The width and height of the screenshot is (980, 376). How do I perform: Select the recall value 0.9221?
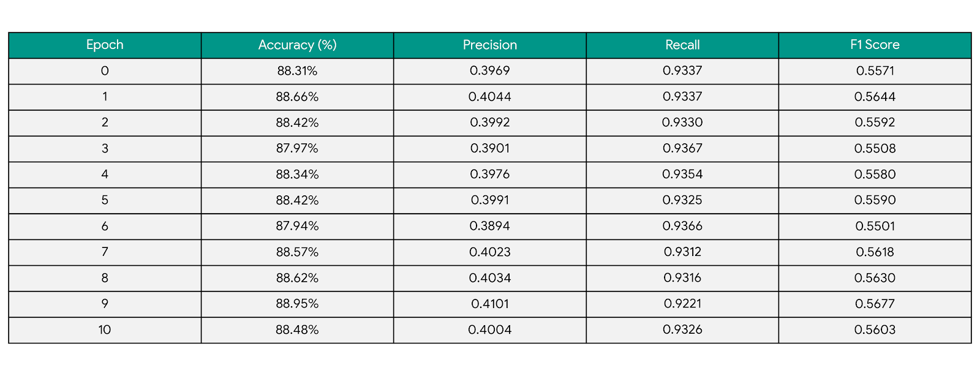click(x=682, y=304)
